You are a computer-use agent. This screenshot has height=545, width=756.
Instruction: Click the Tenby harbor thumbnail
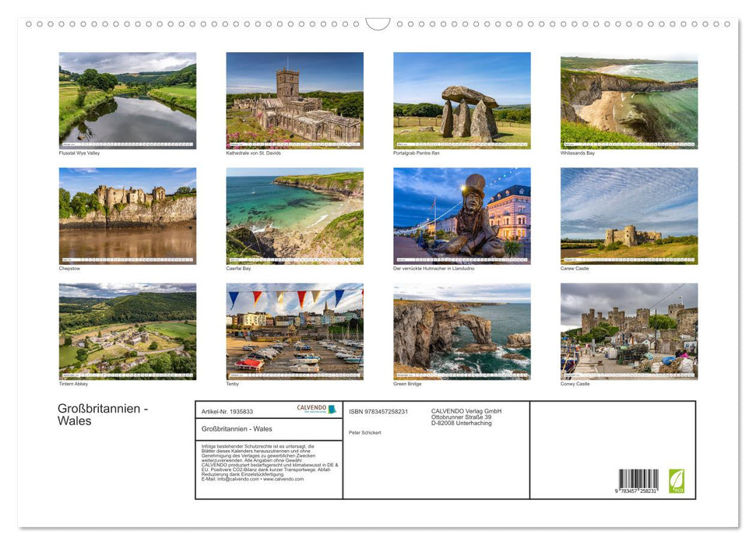pos(294,332)
